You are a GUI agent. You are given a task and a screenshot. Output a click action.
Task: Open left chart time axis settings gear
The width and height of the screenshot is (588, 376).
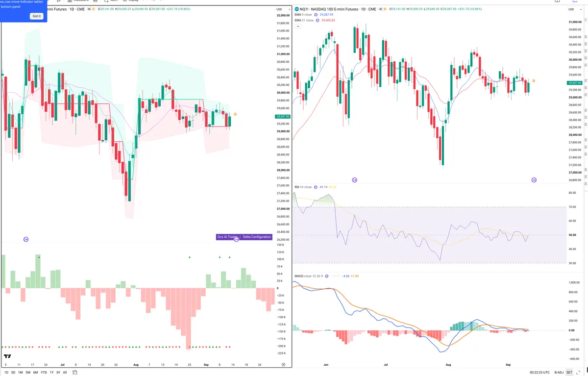pos(284,365)
